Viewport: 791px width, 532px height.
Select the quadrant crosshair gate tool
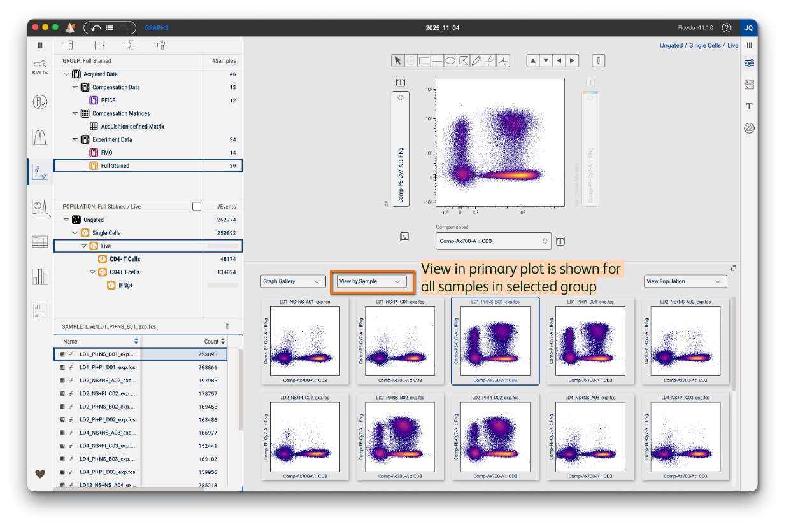437,61
